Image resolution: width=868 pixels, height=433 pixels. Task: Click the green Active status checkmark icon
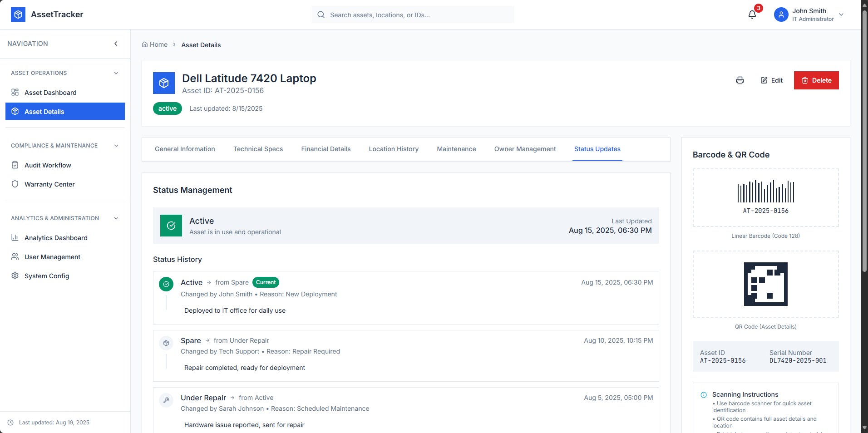(x=171, y=226)
